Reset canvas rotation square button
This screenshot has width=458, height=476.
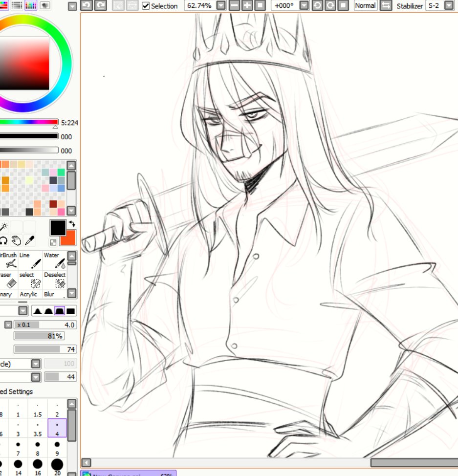click(343, 5)
